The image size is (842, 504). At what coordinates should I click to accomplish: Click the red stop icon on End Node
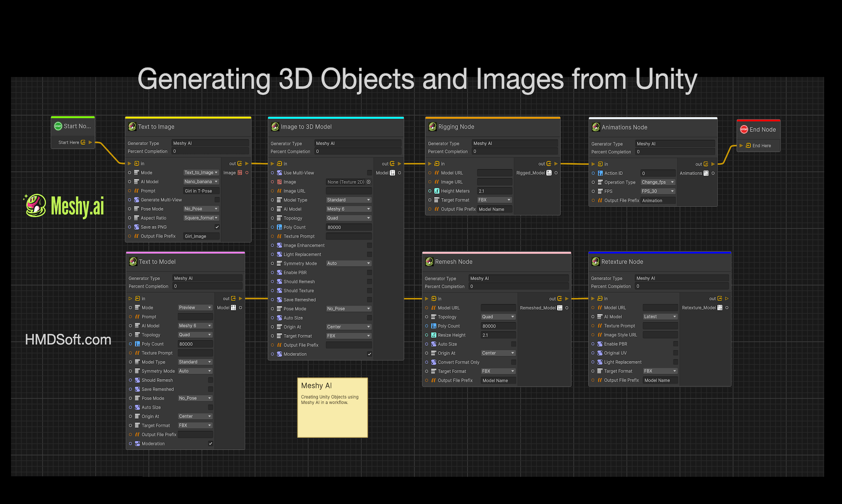[x=744, y=130]
